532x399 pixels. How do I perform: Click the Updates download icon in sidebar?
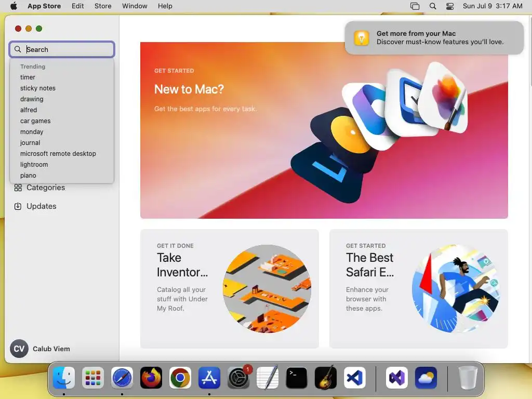pyautogui.click(x=18, y=206)
